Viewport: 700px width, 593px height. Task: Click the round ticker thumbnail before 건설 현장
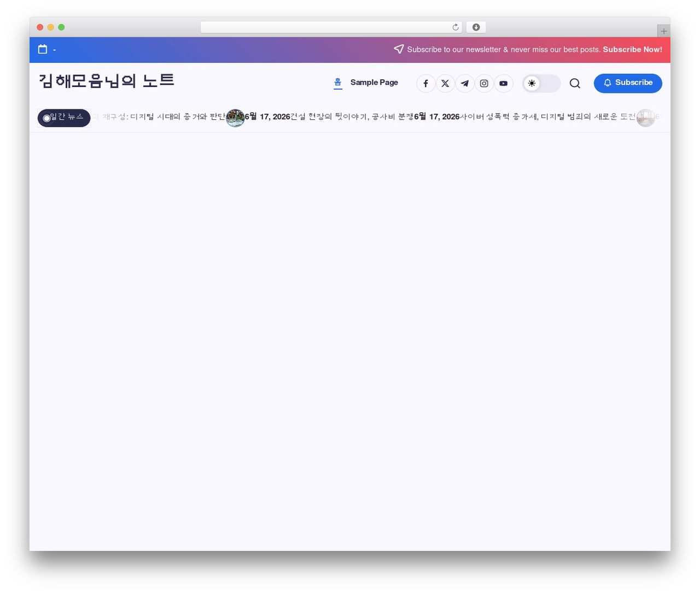(x=235, y=118)
